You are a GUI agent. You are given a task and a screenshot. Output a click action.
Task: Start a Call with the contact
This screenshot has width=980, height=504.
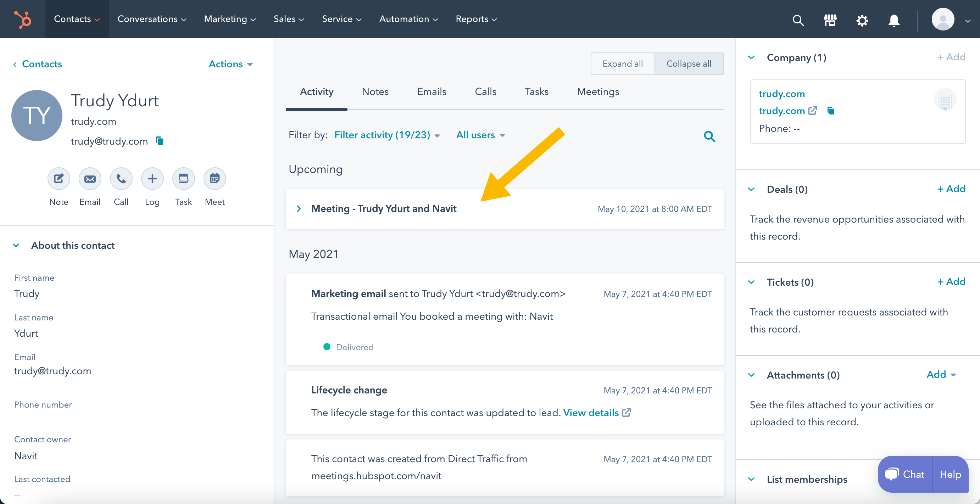coord(121,178)
